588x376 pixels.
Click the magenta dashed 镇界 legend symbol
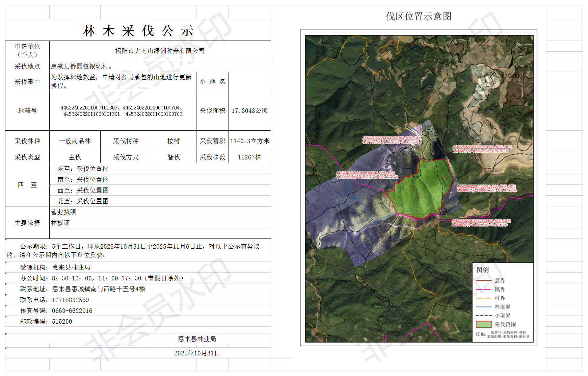click(x=483, y=289)
